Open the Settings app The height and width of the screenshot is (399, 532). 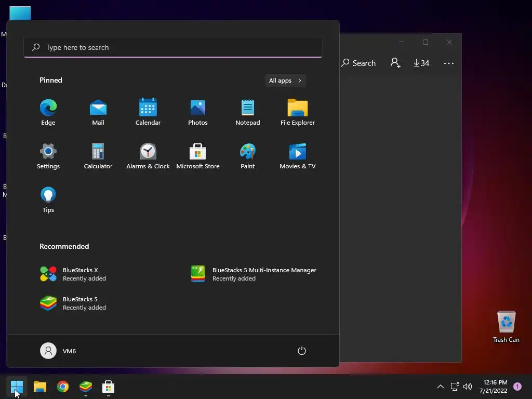[48, 156]
